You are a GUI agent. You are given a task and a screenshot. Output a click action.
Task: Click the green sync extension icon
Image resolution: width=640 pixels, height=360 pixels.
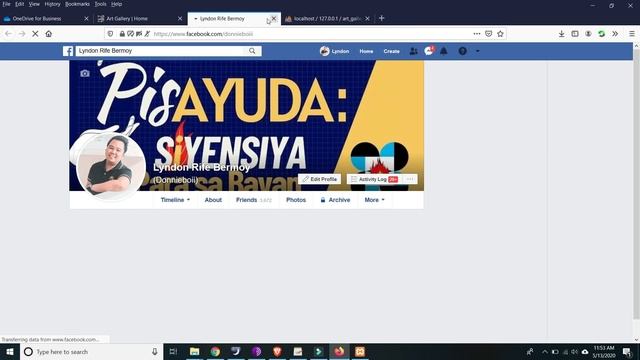[x=601, y=34]
